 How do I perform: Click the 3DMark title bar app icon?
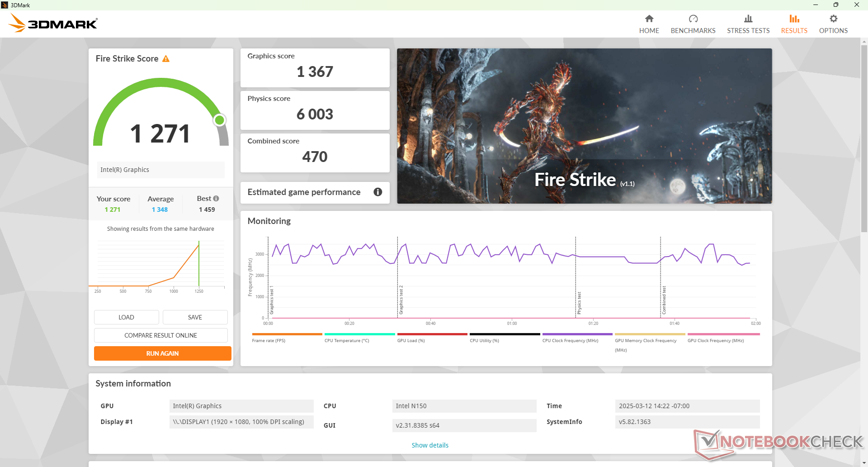point(5,5)
